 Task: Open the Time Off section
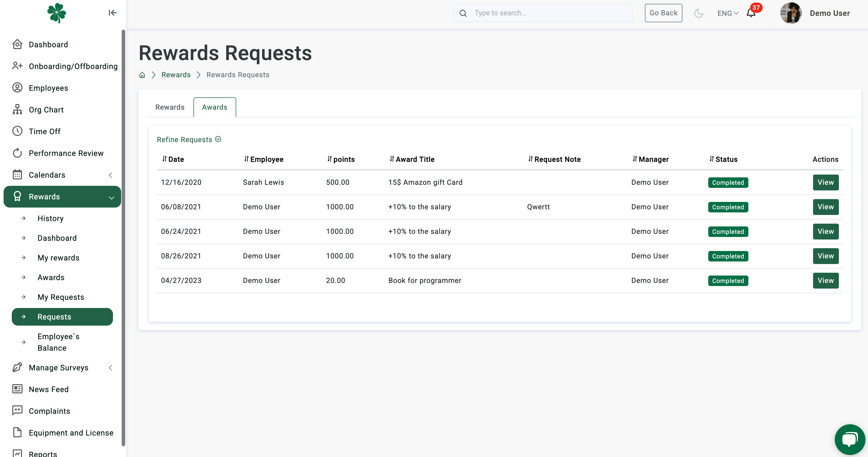click(x=44, y=131)
